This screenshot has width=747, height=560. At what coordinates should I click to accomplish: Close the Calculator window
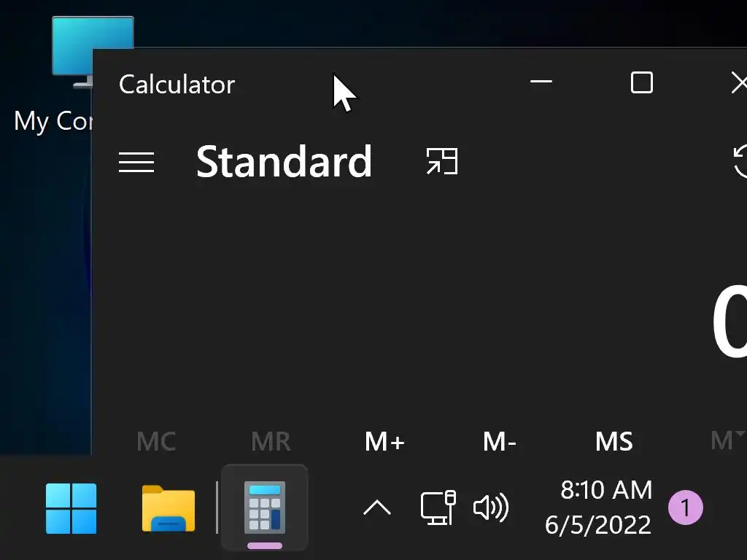coord(739,82)
